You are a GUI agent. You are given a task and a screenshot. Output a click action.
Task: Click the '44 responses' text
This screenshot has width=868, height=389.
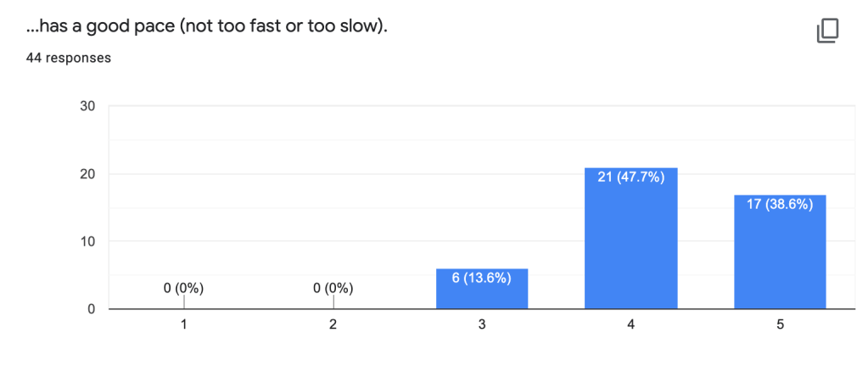click(x=69, y=59)
